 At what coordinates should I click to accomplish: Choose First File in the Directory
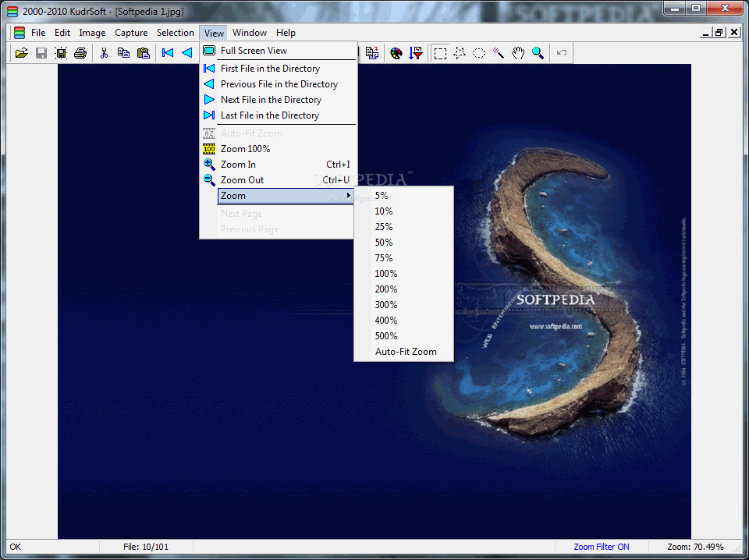[x=279, y=69]
